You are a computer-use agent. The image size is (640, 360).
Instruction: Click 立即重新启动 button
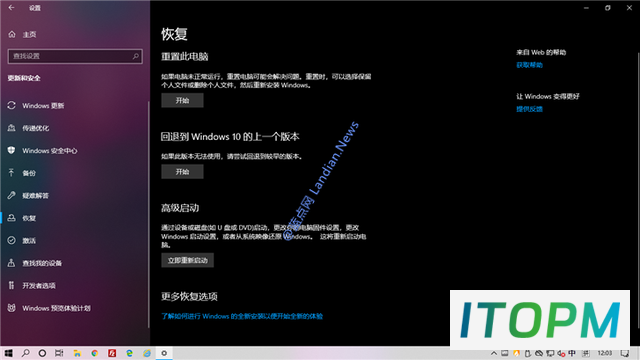(x=187, y=260)
